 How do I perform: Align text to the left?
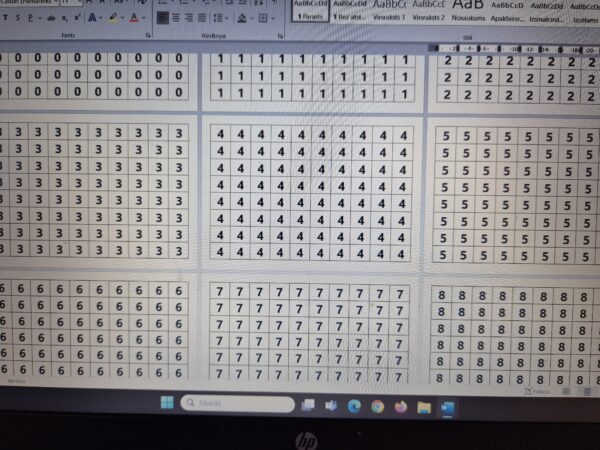click(162, 18)
